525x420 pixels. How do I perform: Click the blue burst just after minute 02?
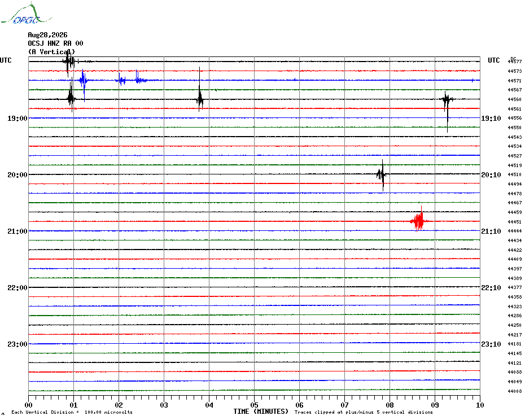[x=121, y=80]
